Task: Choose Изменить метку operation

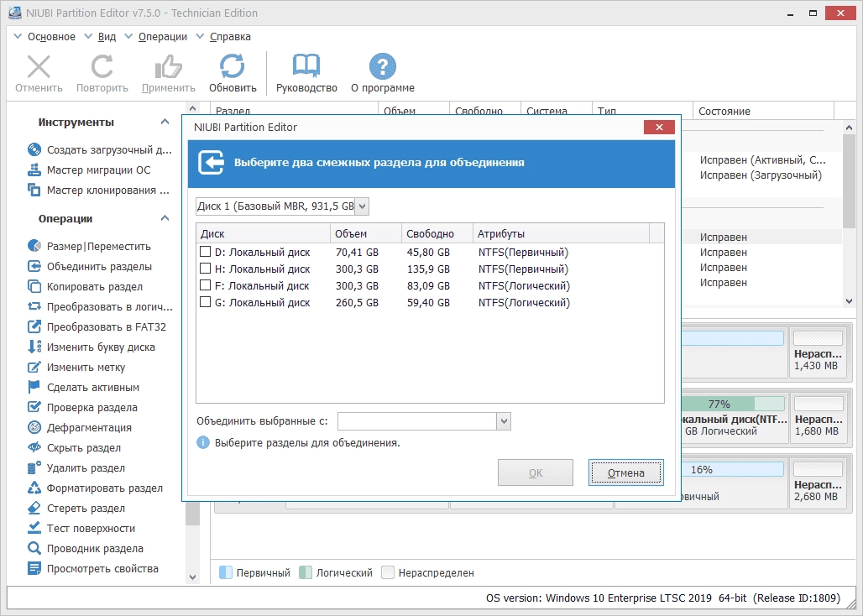Action: pyautogui.click(x=76, y=368)
